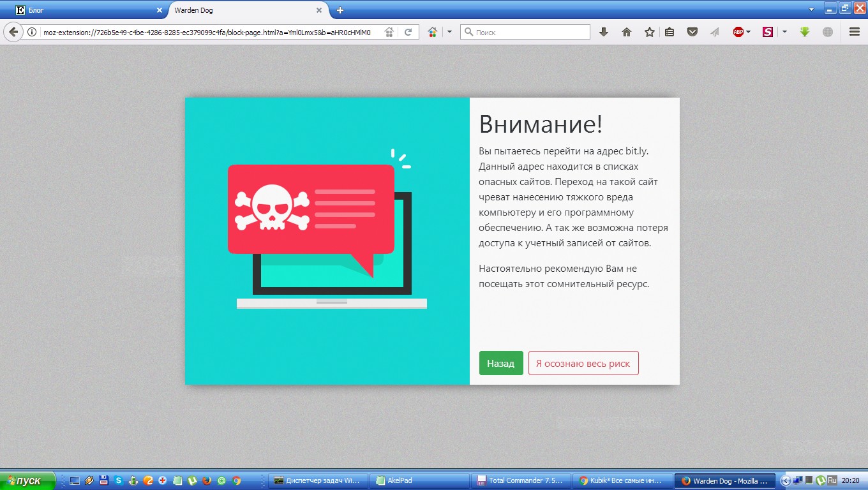Click the browser Back arrow button

(x=13, y=32)
